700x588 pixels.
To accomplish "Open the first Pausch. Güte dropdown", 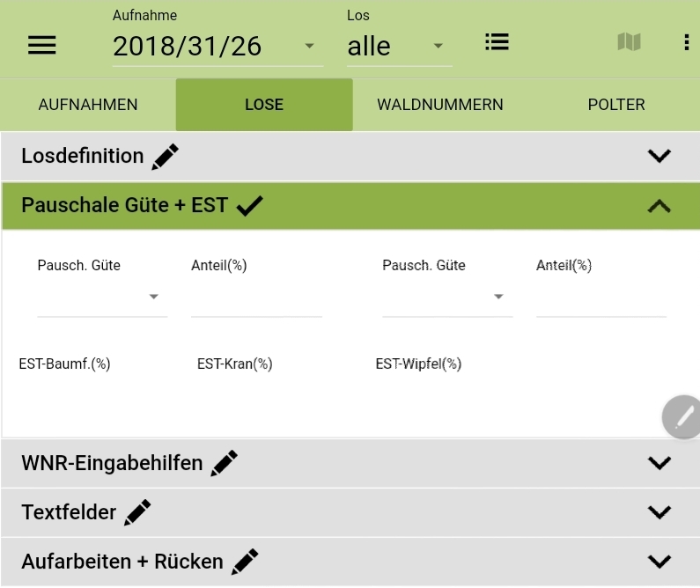I will point(102,298).
